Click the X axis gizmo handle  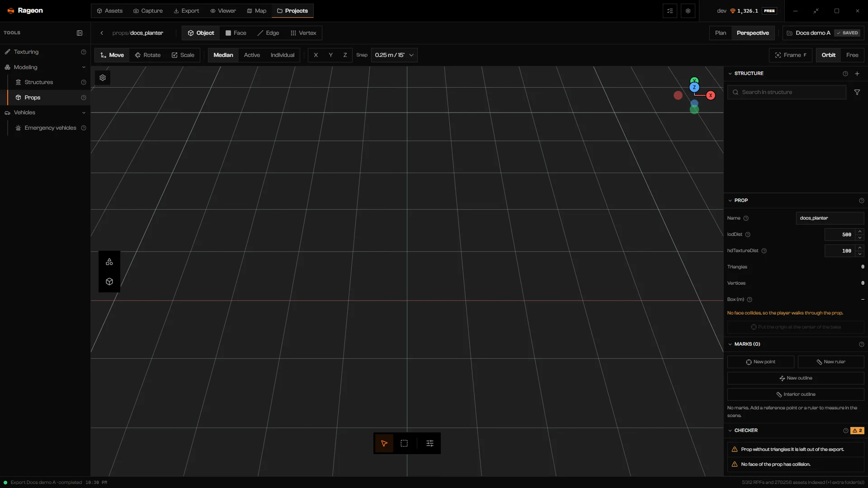pos(711,95)
